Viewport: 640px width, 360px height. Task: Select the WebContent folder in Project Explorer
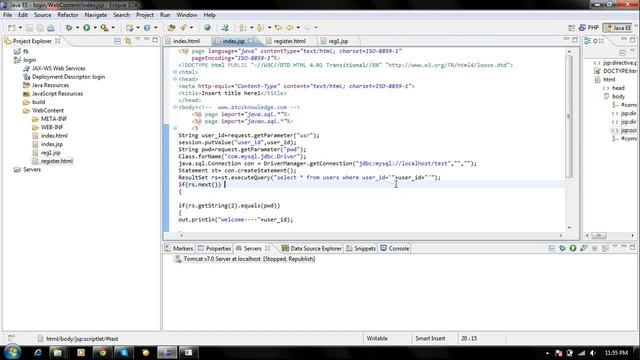47,110
